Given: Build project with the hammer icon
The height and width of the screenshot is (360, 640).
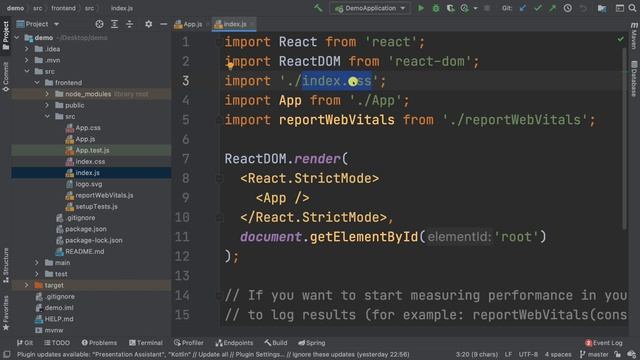Looking at the screenshot, I should coord(318,8).
